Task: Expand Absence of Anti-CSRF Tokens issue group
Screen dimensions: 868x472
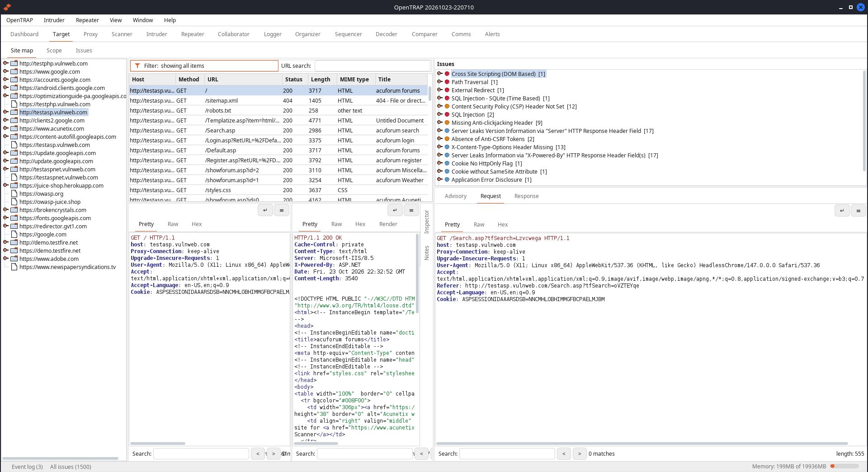Action: [439, 139]
